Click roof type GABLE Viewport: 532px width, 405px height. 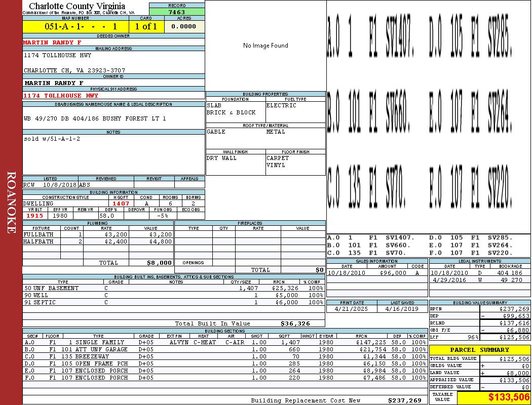click(216, 132)
